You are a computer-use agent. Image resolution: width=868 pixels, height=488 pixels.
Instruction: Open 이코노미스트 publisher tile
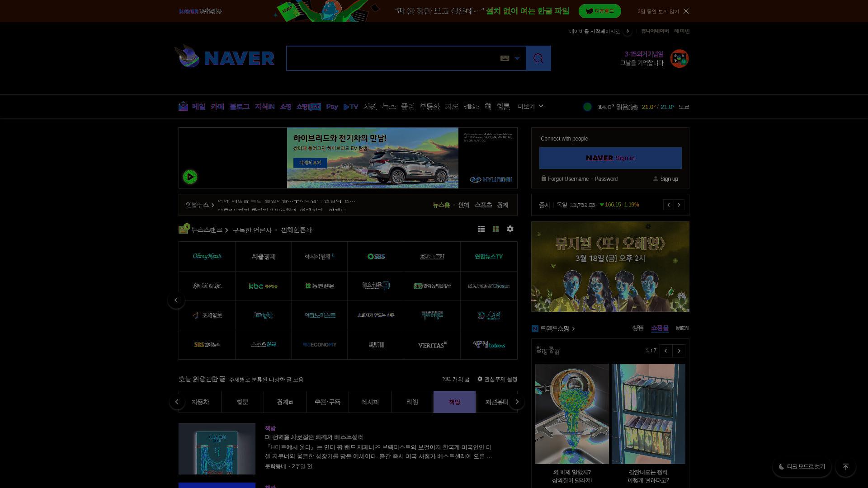320,315
